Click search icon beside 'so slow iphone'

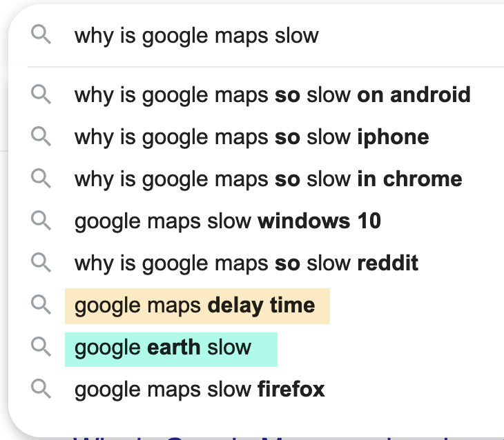point(41,137)
